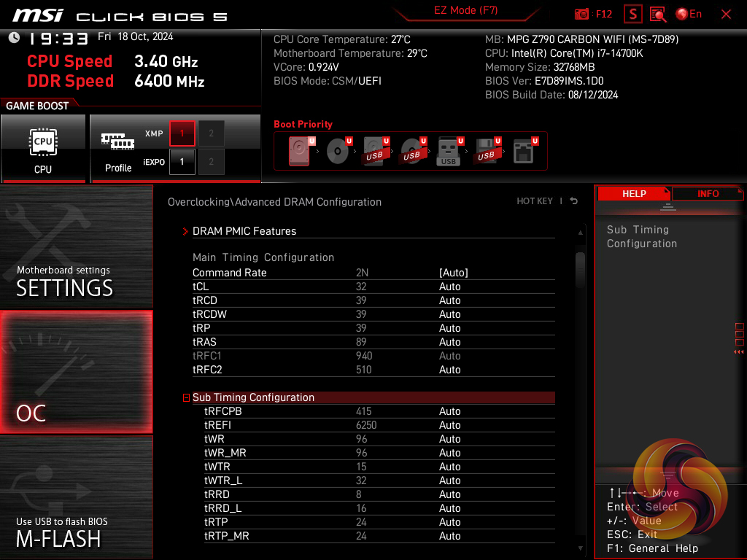747x560 pixels.
Task: Click the settings list vertical scrollbar
Action: tap(581, 271)
